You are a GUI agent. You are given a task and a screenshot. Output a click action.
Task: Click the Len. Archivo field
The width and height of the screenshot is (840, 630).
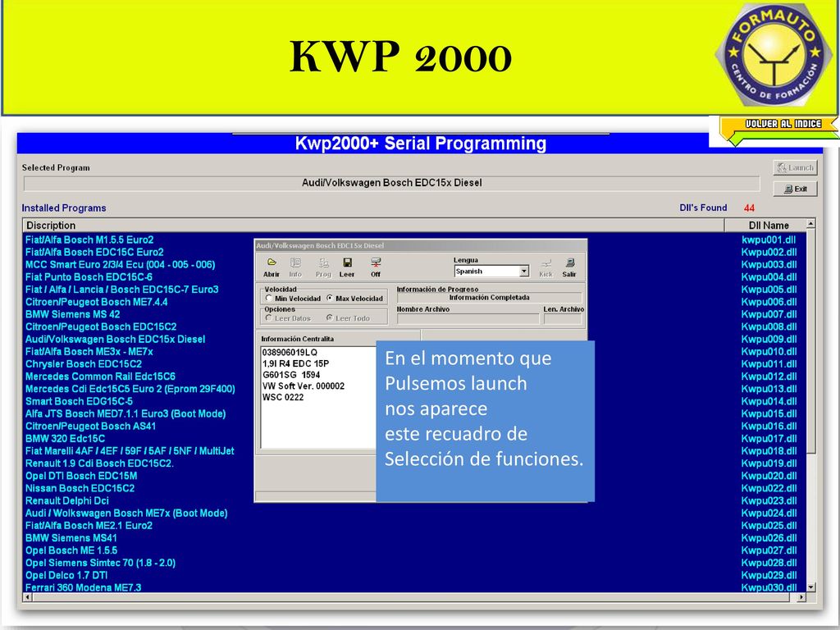tap(563, 319)
